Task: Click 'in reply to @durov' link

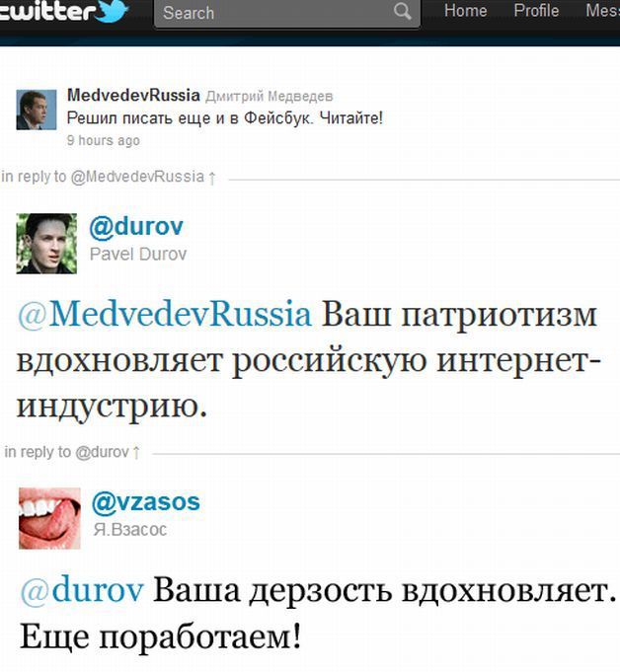Action: point(66,452)
